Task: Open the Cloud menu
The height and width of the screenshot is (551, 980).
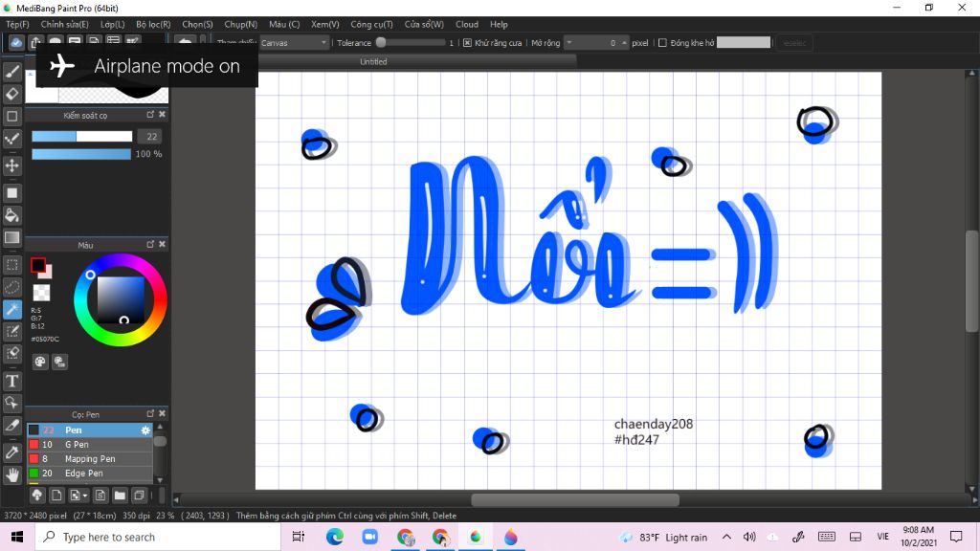Action: (467, 24)
